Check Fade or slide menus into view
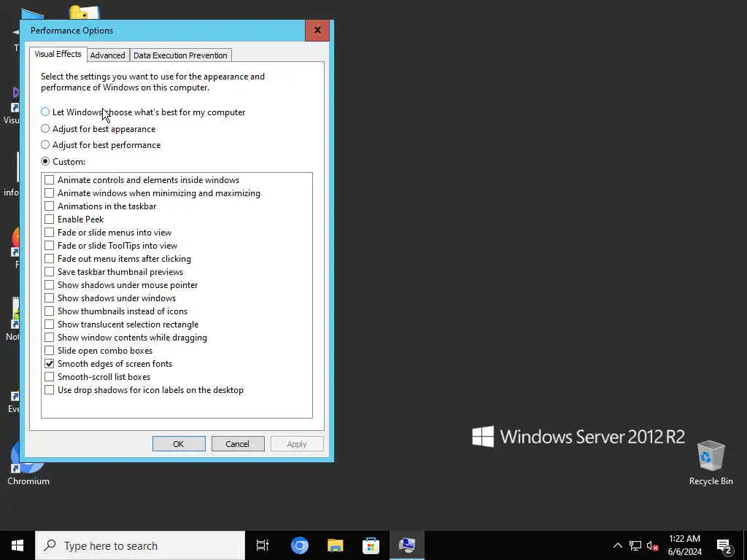Image resolution: width=747 pixels, height=560 pixels. coord(49,233)
